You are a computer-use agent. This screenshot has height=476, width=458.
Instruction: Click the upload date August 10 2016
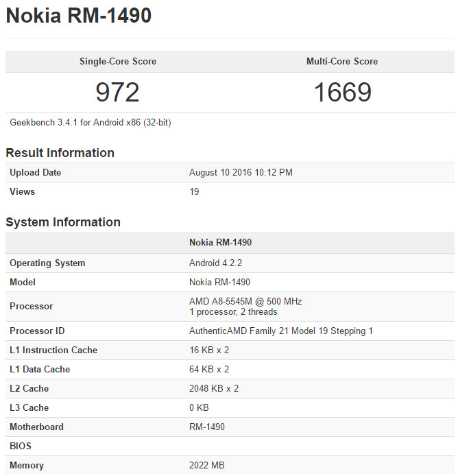241,173
